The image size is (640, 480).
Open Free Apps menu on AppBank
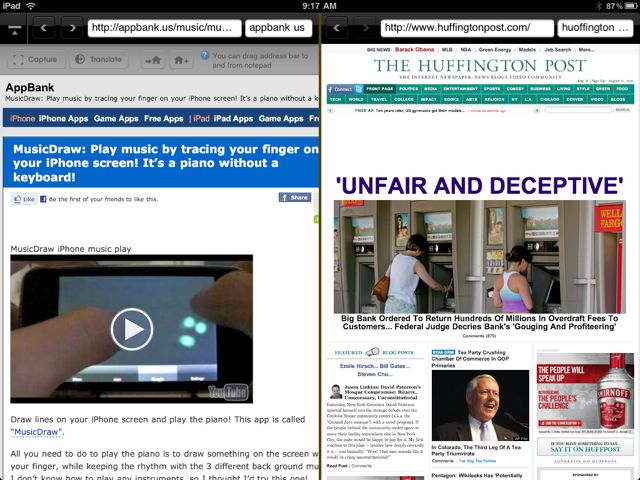coord(164,119)
